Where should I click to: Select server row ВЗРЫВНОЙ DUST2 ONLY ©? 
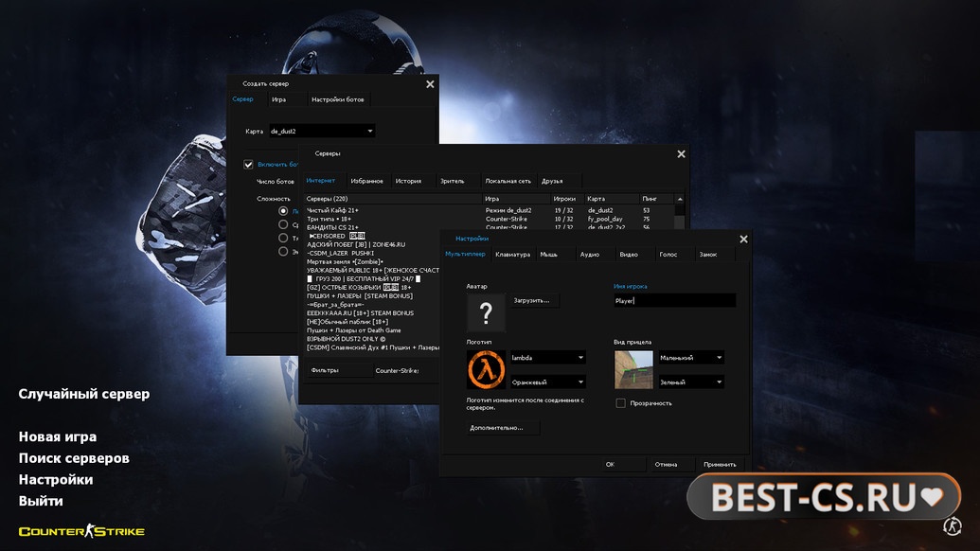pos(372,339)
